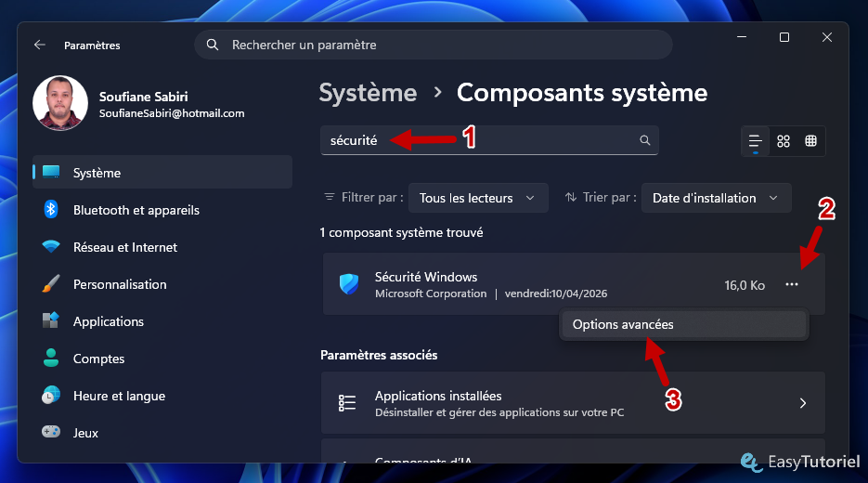This screenshot has height=483, width=868.
Task: Switch to list view layout icon
Action: pos(755,141)
